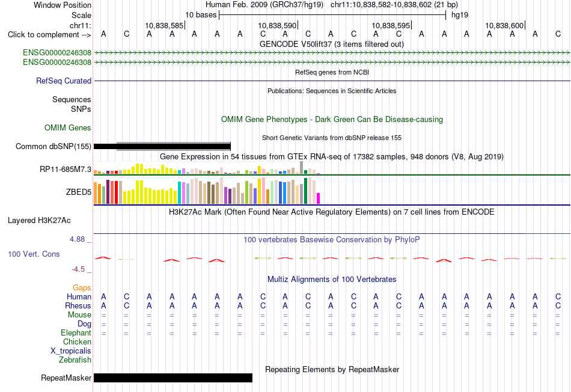The width and height of the screenshot is (571, 392).
Task: Click the RepeatMasker track label
Action: click(66, 378)
